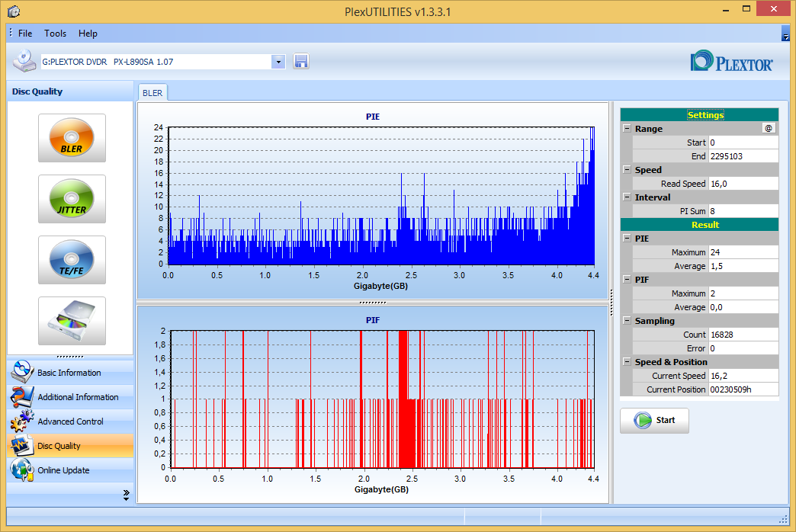
Task: Click the Disc Quality panel header
Action: click(x=70, y=91)
